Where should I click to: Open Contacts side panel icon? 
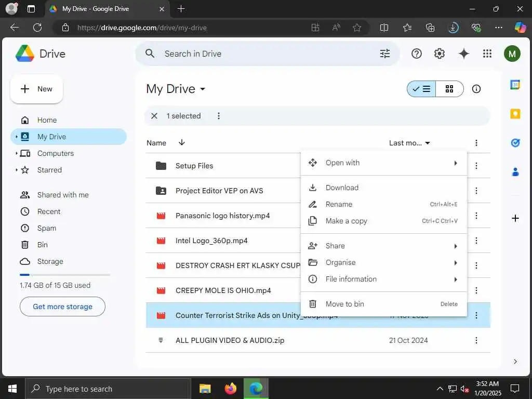pyautogui.click(x=515, y=172)
